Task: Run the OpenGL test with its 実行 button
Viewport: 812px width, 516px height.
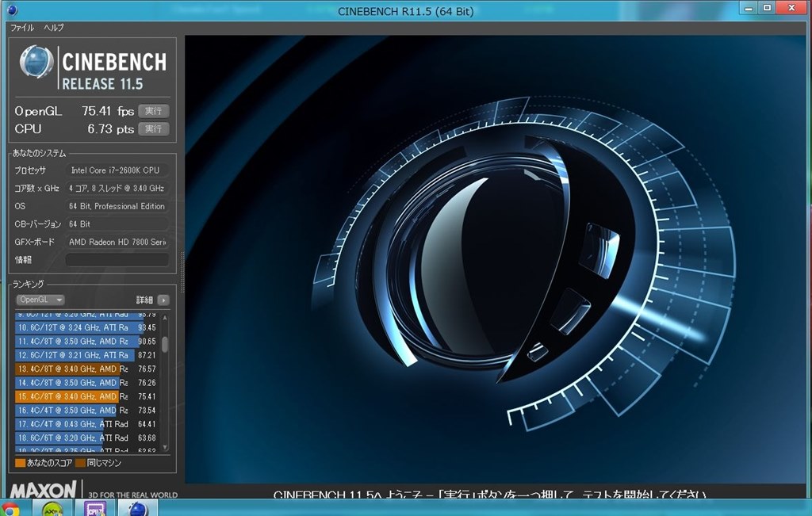Action: (x=153, y=111)
